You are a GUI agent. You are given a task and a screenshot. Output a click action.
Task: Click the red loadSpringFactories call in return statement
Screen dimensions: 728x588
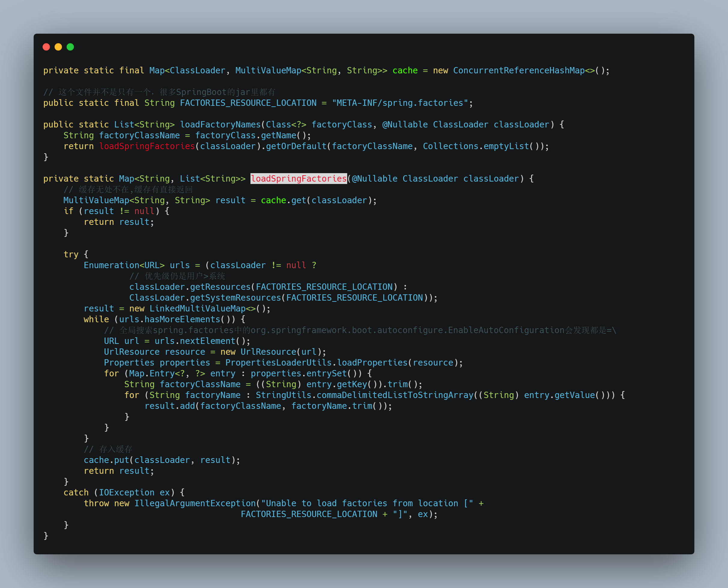pyautogui.click(x=147, y=146)
